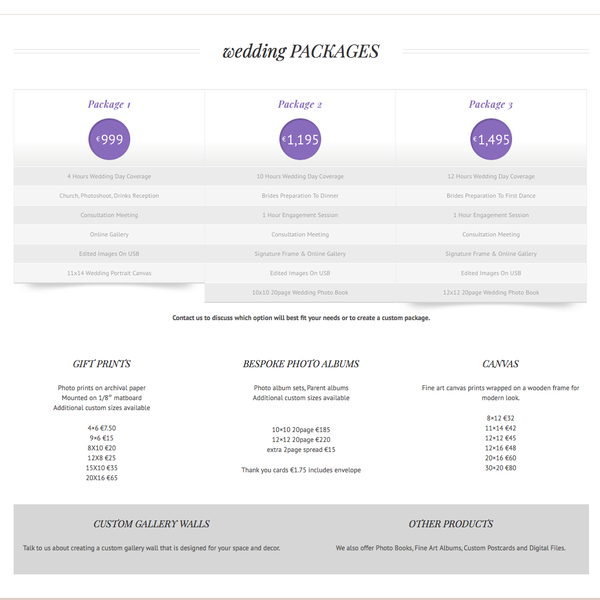Click the CANVAS heading
600x600 pixels.
tap(501, 364)
